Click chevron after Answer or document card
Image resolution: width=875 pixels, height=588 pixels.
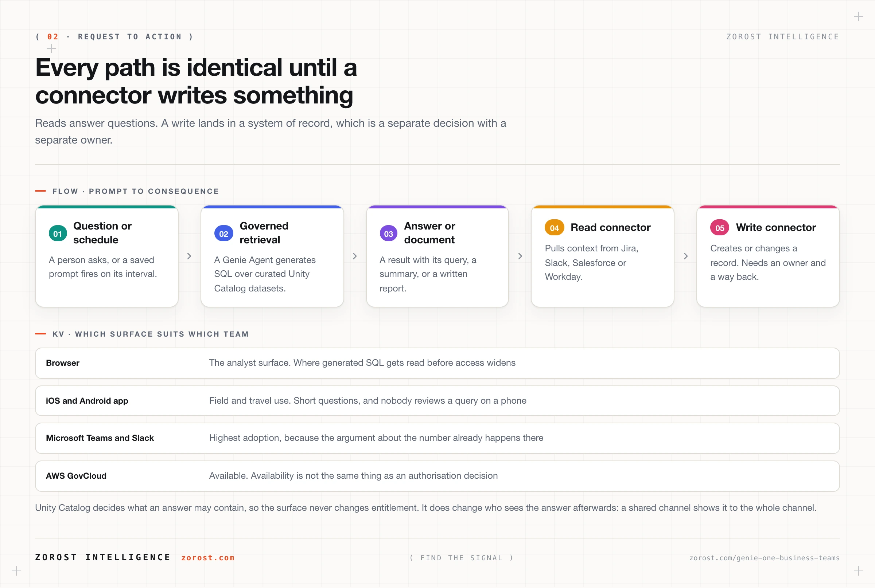tap(520, 256)
